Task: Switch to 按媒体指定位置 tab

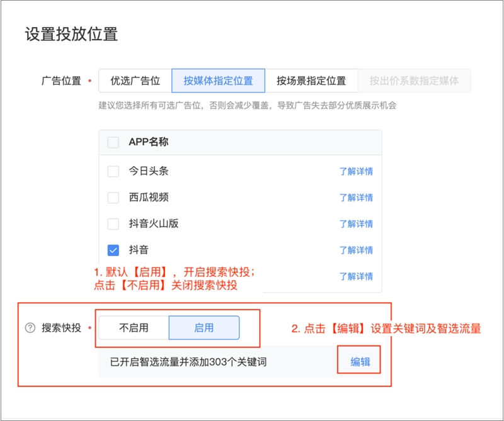Action: [x=218, y=81]
